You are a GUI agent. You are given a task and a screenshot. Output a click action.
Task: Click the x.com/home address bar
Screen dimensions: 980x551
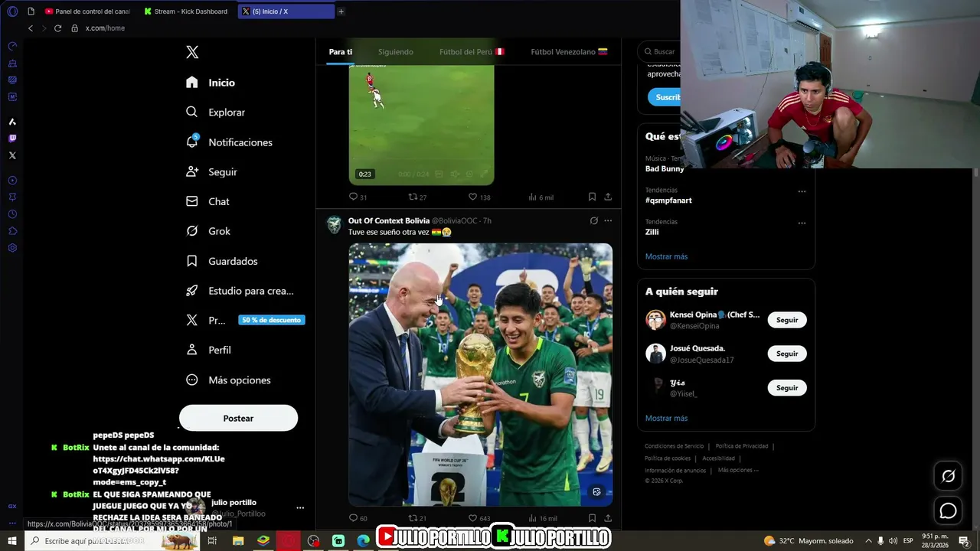tap(105, 28)
